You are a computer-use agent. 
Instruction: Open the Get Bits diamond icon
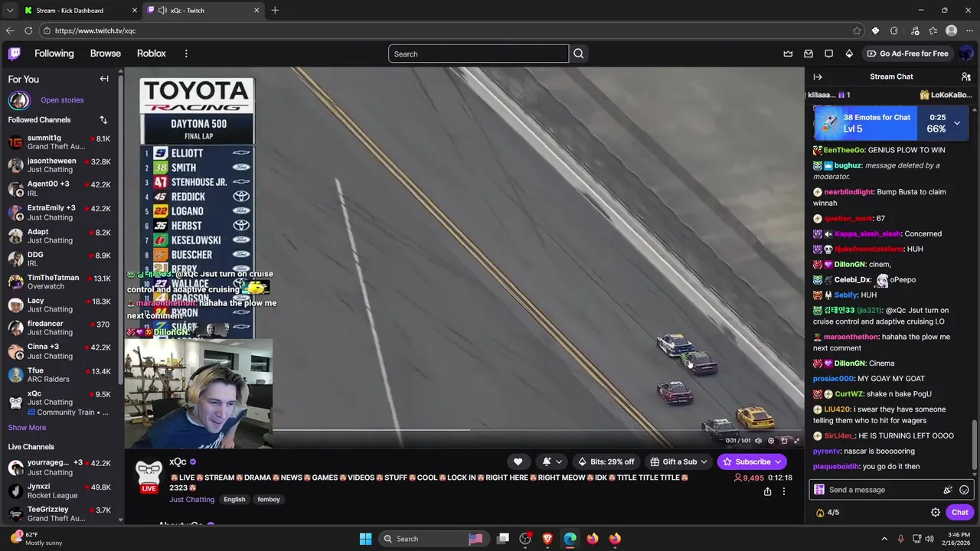point(849,54)
